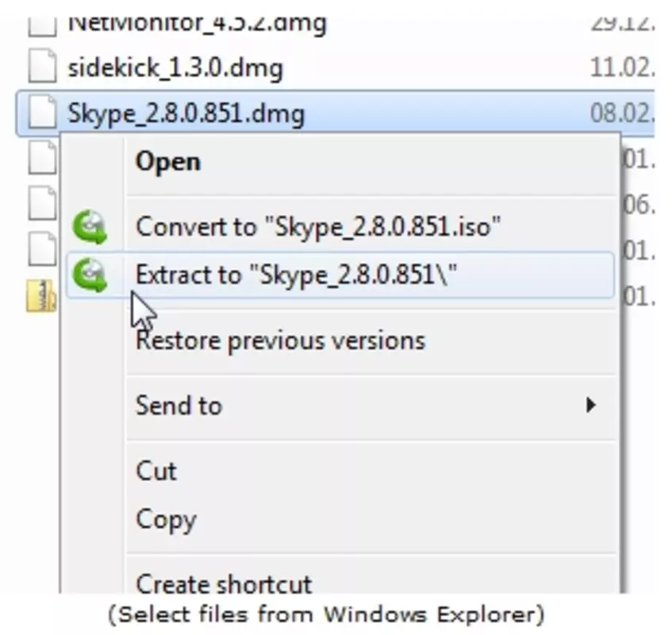Click the Skype_2.8.0.851.dmg file name
This screenshot has width=672, height=635.
[186, 114]
